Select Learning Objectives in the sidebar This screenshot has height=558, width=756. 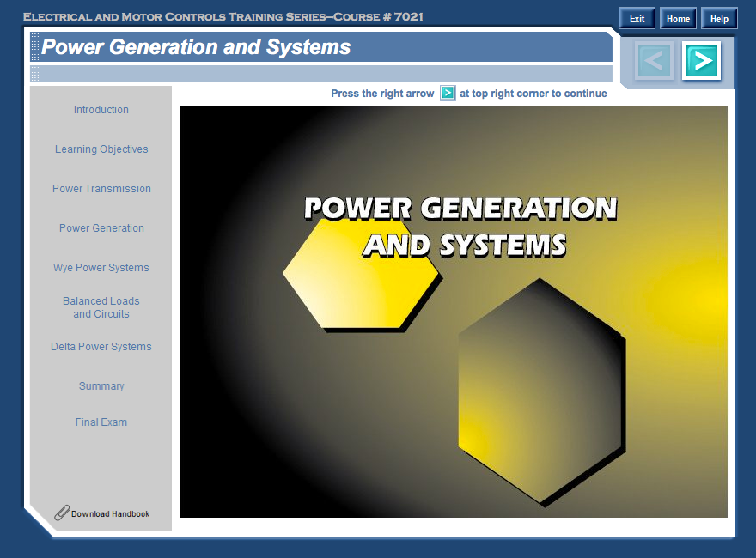tap(101, 149)
